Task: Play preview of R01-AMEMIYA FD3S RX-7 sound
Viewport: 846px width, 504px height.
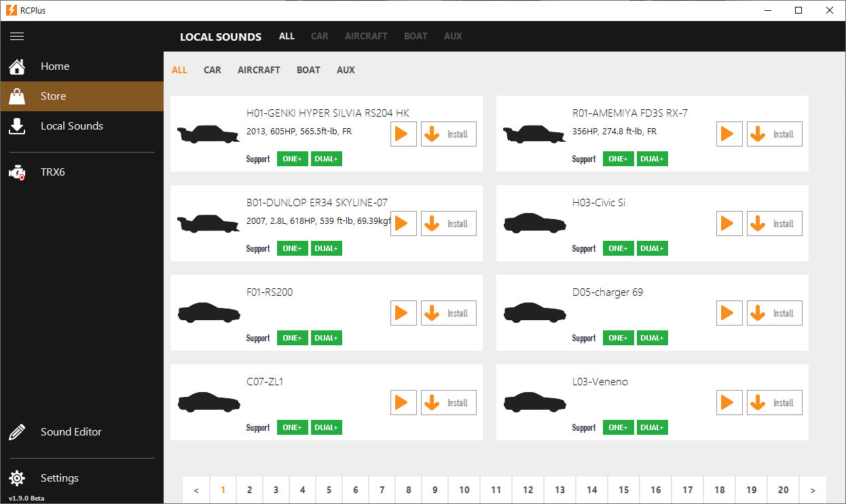Action: point(729,134)
